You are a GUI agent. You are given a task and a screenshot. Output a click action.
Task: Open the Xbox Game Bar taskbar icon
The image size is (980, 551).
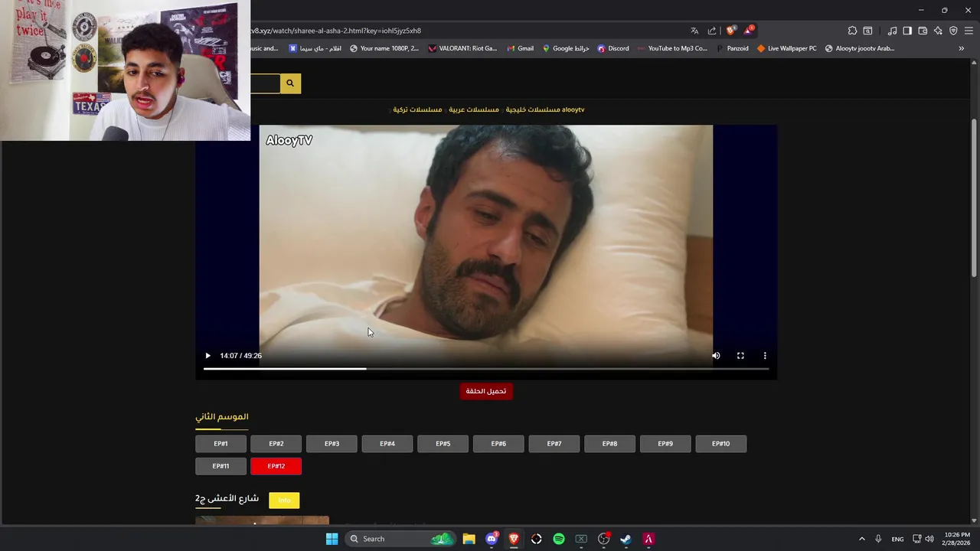(581, 539)
